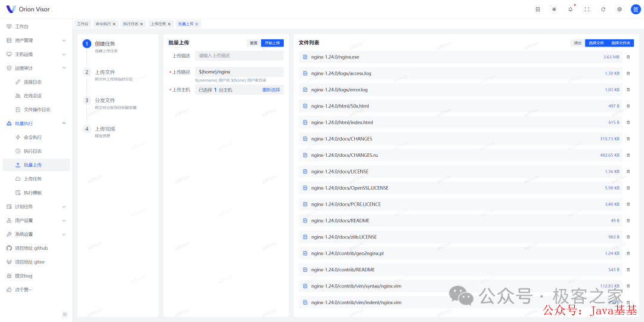The width and height of the screenshot is (644, 322).
Task: Remove logs/access.log file entry
Action: (628, 73)
